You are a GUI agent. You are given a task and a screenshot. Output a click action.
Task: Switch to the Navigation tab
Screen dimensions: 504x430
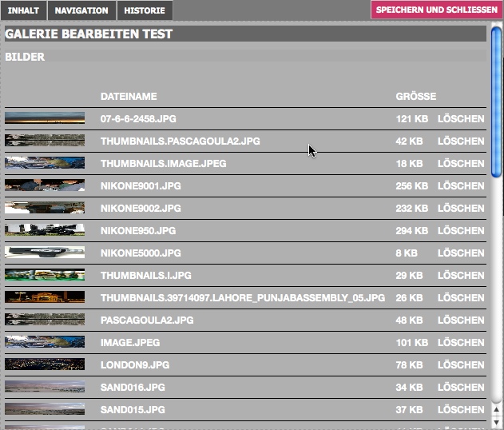pyautogui.click(x=81, y=10)
